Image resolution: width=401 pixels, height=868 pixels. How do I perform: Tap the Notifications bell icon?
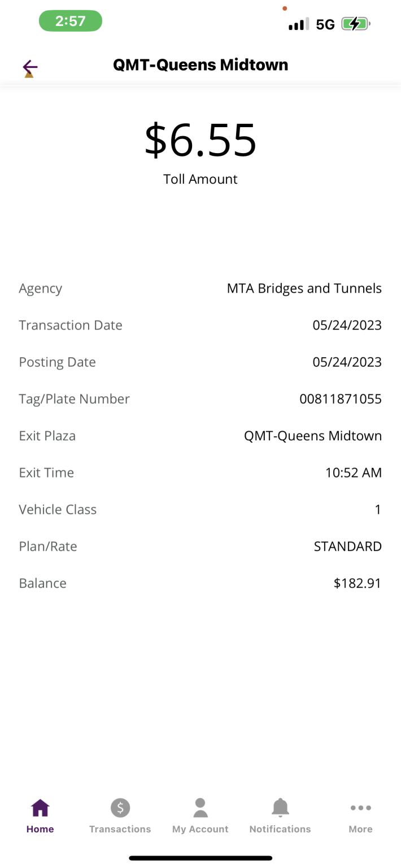(280, 808)
